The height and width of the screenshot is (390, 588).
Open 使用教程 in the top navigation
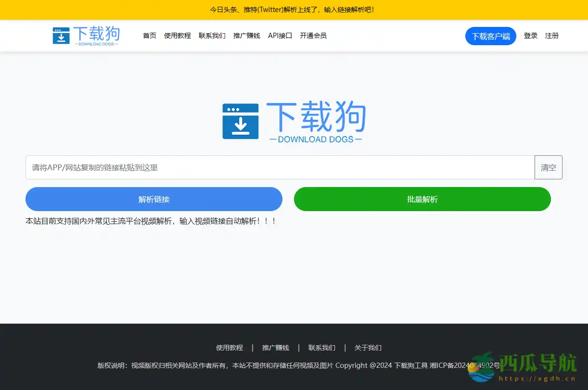click(x=177, y=35)
